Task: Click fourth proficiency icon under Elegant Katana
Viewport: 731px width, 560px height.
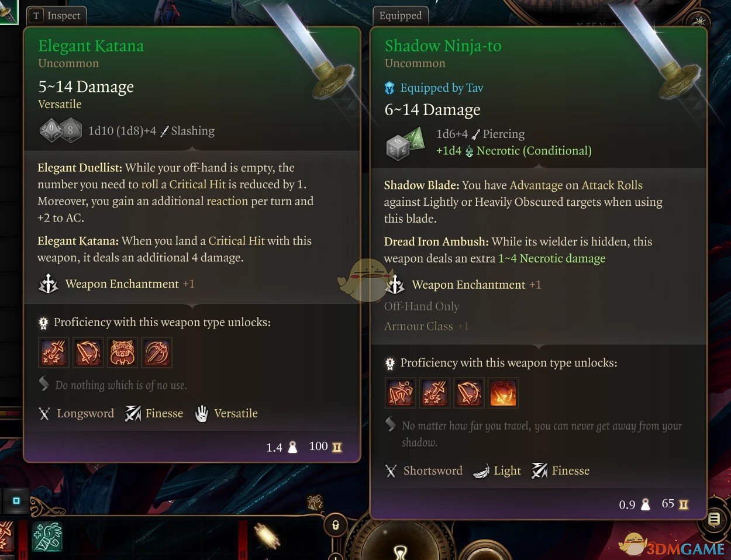Action: (x=156, y=352)
